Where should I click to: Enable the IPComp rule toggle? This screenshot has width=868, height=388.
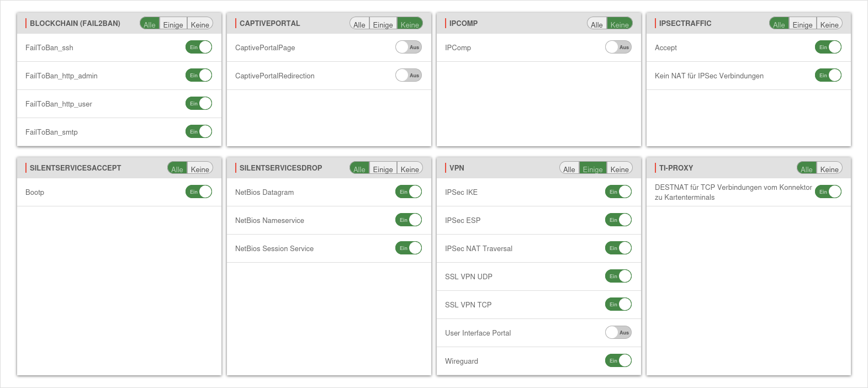pyautogui.click(x=618, y=47)
